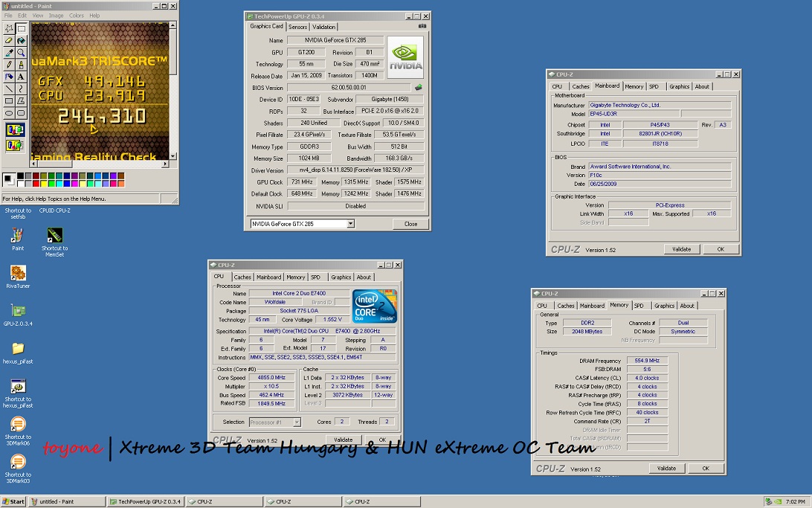Click Paint's horizontal scrollbar right arrow

pyautogui.click(x=165, y=164)
